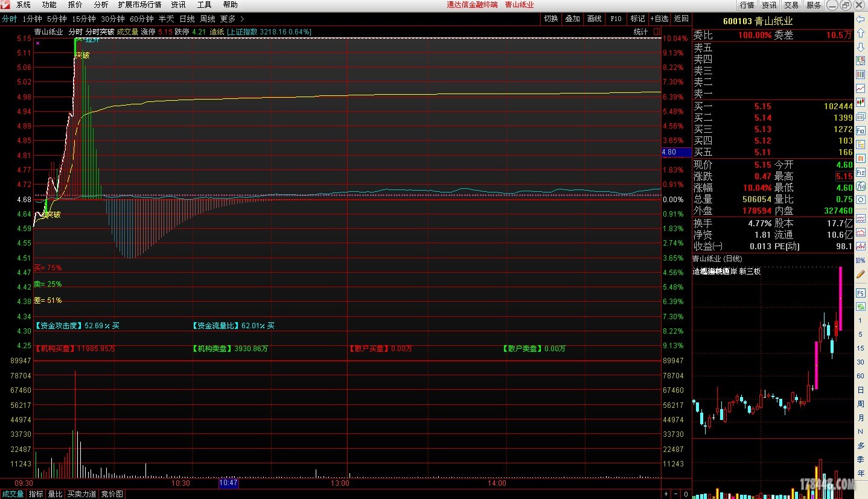Select the 1分钟 period tab

[32, 19]
